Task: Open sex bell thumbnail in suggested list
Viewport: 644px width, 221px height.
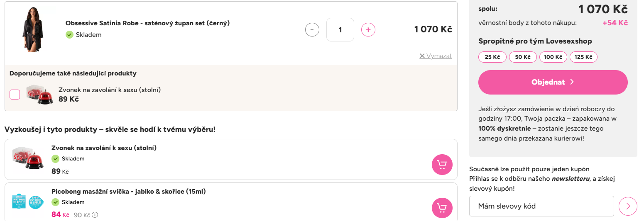Action: click(28, 158)
